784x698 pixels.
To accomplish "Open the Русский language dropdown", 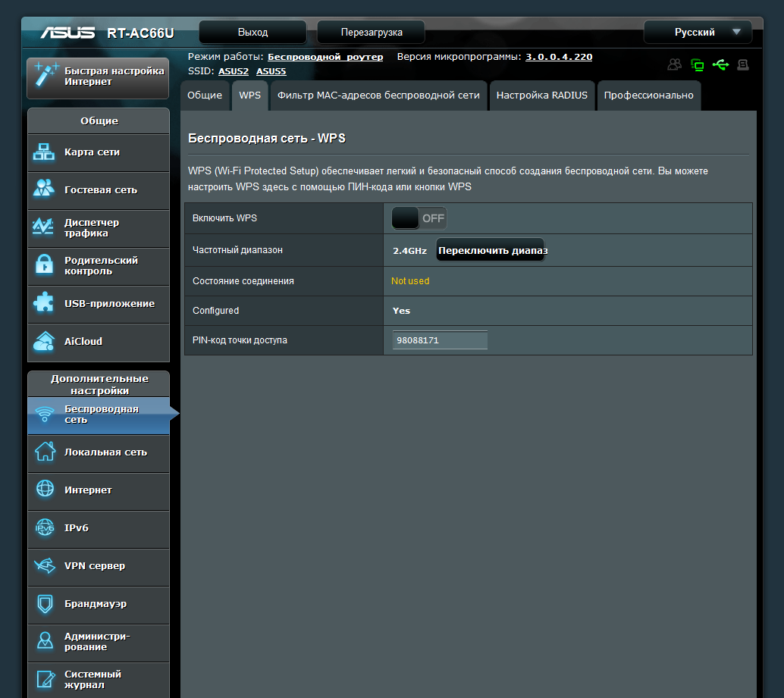I will tap(698, 32).
